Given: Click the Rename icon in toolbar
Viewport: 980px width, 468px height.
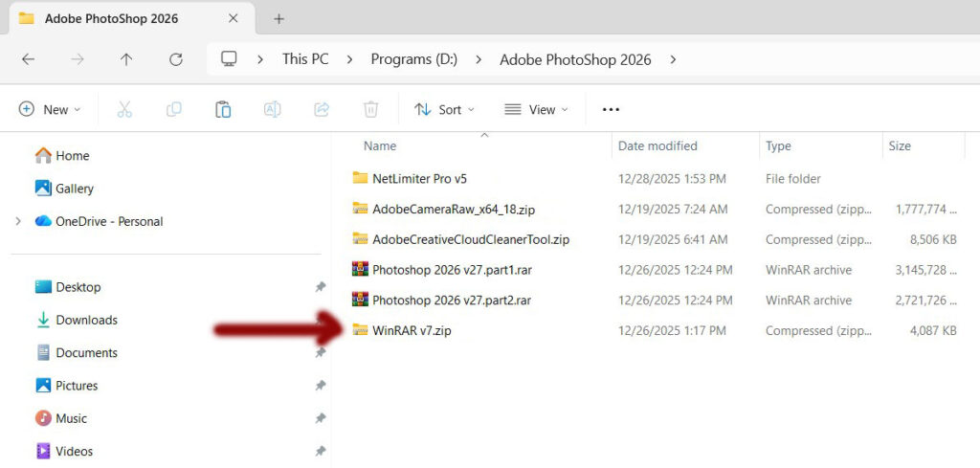Looking at the screenshot, I should (x=272, y=110).
